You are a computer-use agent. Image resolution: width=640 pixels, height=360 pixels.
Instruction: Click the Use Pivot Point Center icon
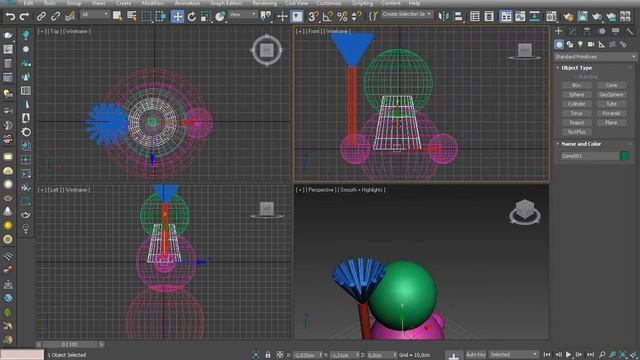coord(266,16)
